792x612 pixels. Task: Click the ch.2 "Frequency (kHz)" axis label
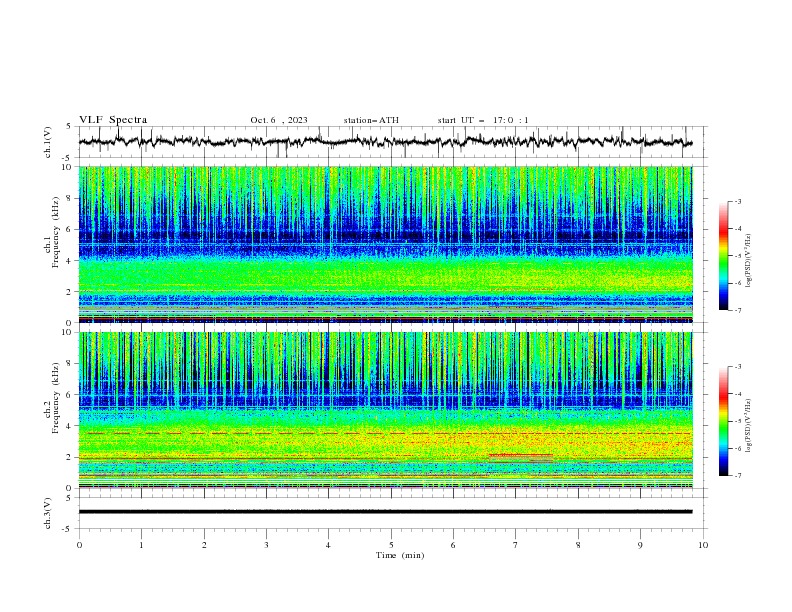coord(56,398)
